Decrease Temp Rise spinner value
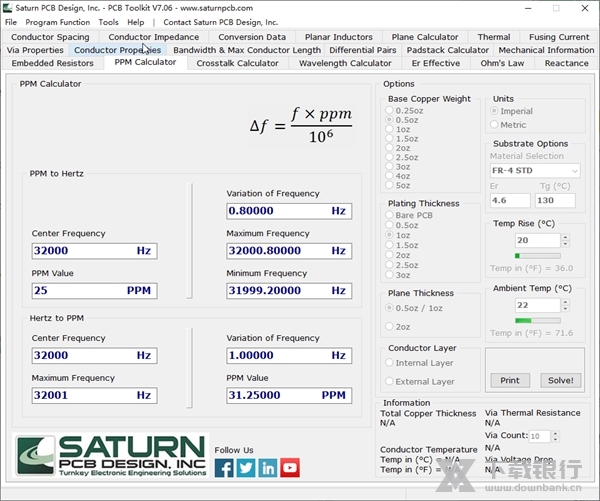 click(x=566, y=244)
